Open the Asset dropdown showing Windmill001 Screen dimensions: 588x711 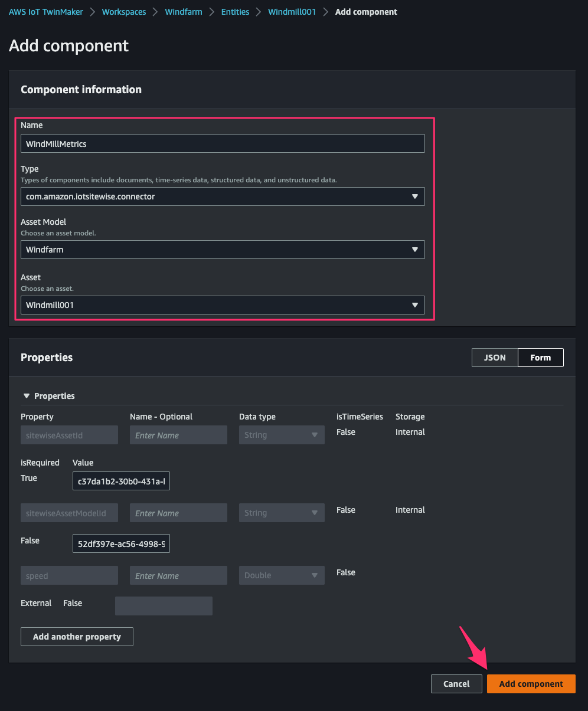pos(223,305)
